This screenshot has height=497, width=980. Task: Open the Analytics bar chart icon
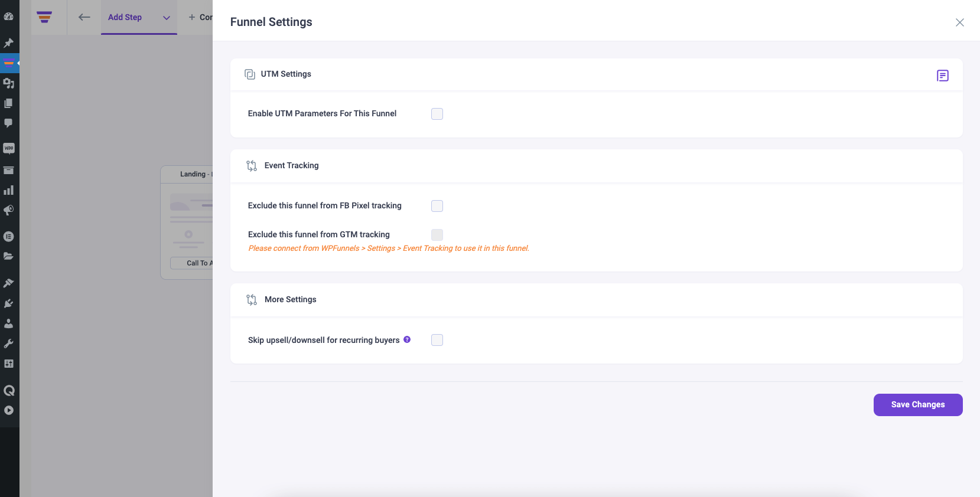point(9,190)
